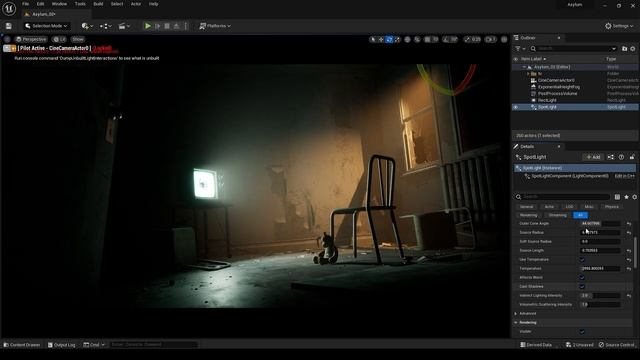Click the stop piloting camera eject icon

click(13, 48)
